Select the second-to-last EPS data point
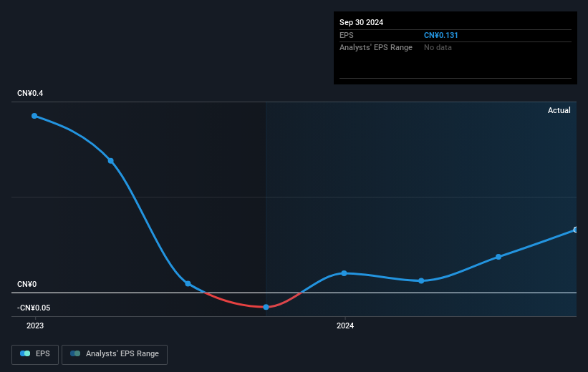The image size is (588, 372). pos(498,257)
